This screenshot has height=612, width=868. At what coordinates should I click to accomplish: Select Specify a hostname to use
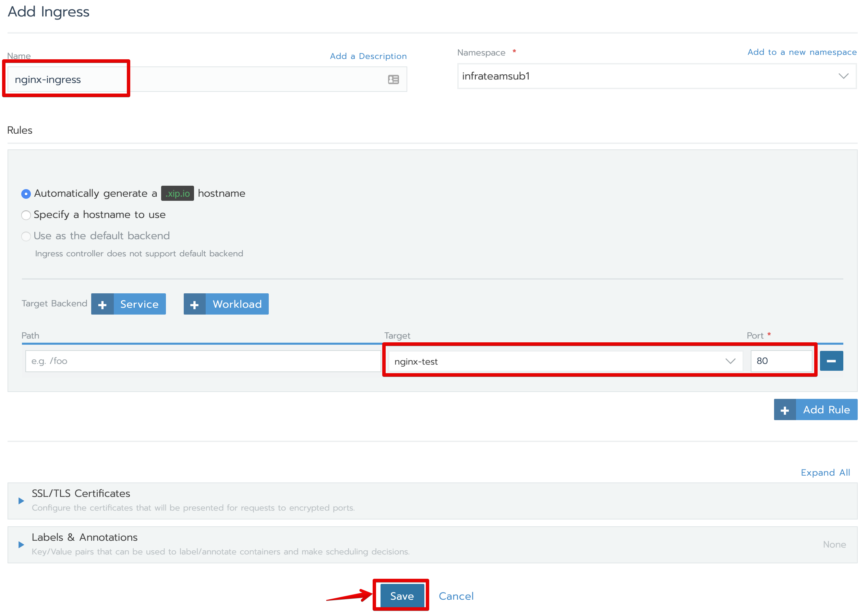click(26, 215)
